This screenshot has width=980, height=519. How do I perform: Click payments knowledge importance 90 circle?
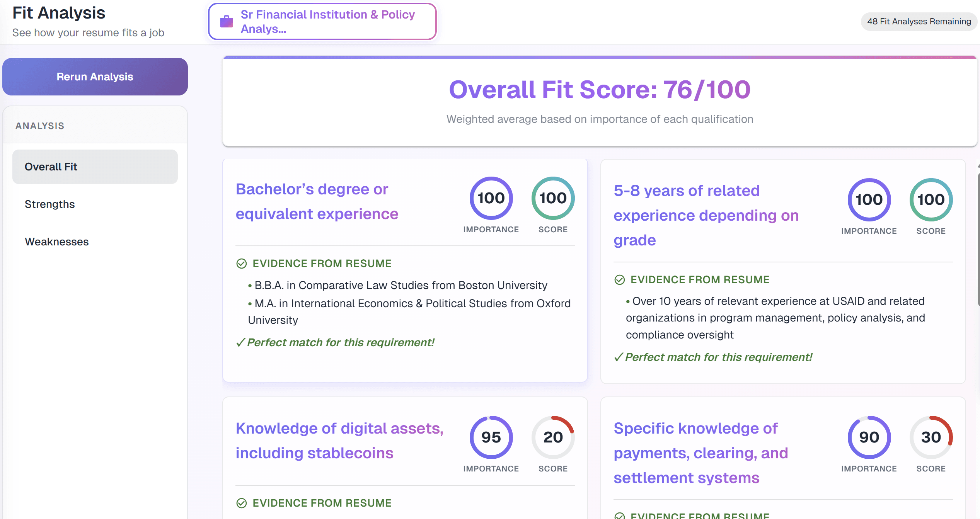[x=869, y=437]
